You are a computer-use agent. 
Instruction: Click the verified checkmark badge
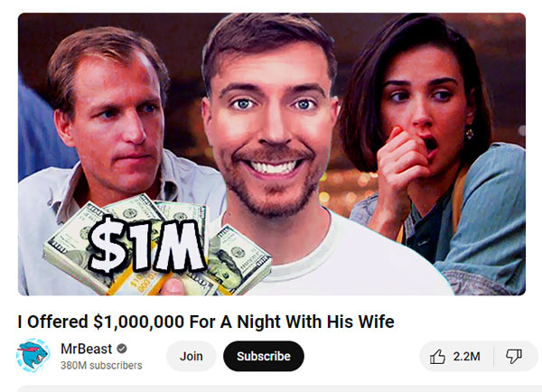tap(122, 349)
